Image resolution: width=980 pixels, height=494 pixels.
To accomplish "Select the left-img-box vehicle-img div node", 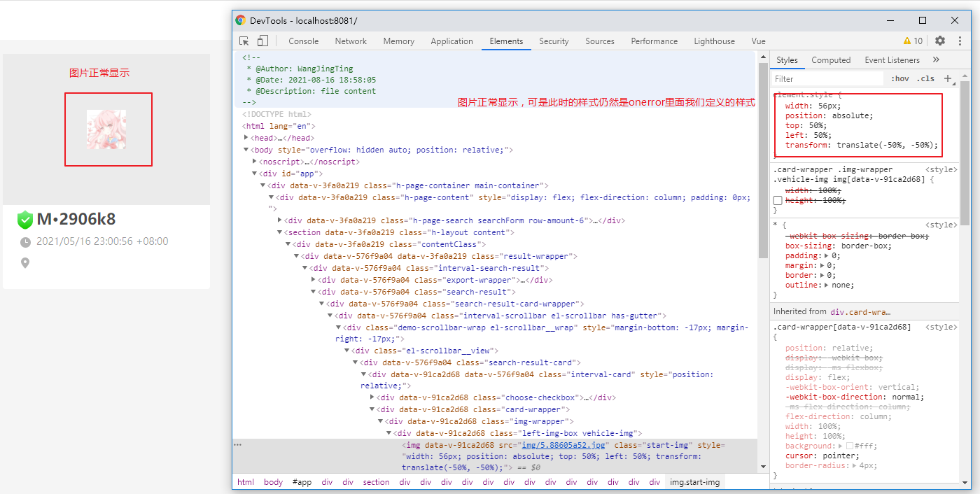I will click(518, 433).
